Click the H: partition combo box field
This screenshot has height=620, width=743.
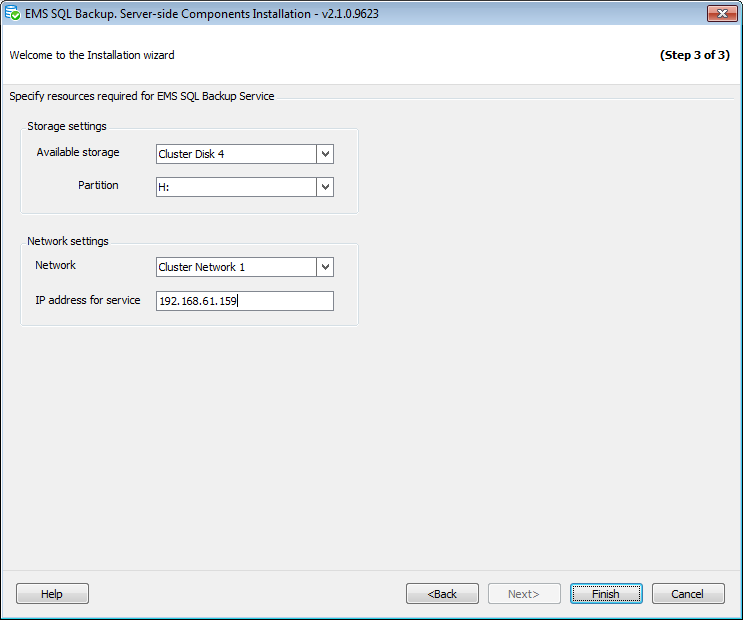tap(245, 187)
